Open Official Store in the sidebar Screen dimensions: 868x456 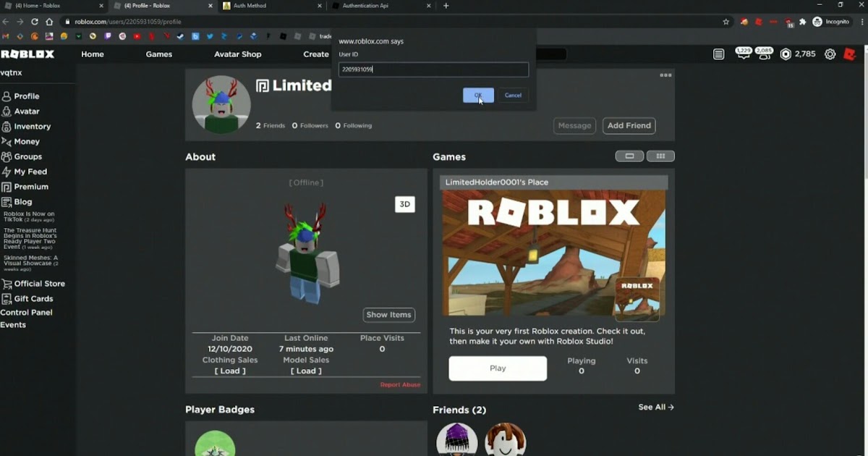(34, 284)
